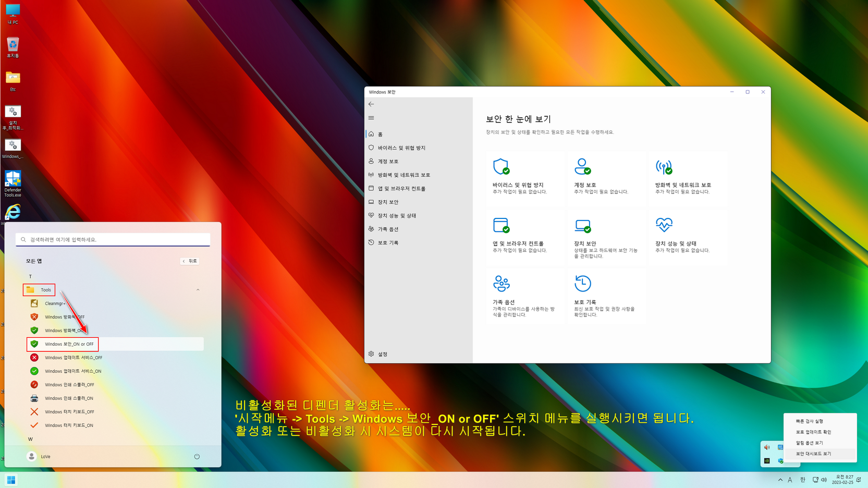Open the notification bell in the taskbar
Viewport: 868px width, 488px height.
point(859,480)
